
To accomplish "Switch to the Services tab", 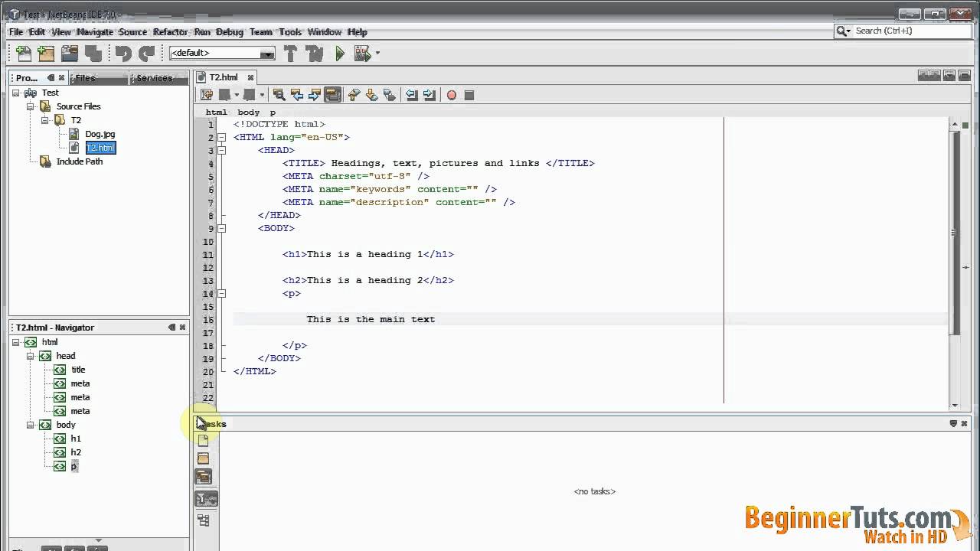I will (x=158, y=77).
